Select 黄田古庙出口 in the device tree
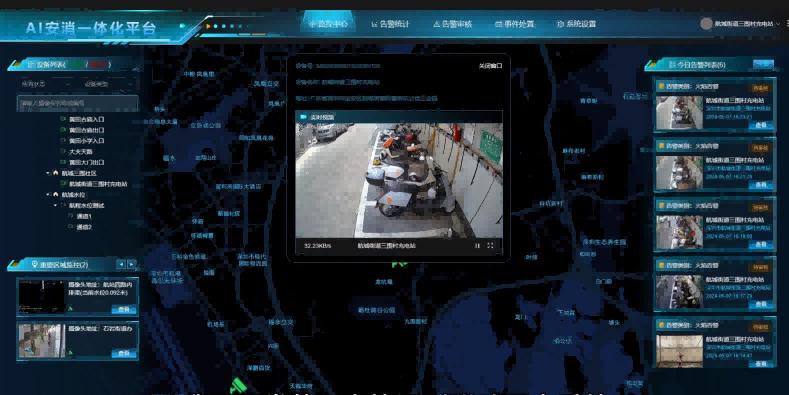789x395 pixels. 87,130
